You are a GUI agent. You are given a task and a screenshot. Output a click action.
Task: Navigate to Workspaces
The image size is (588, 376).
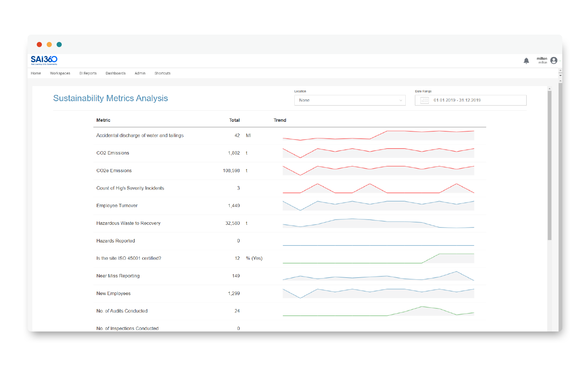pos(60,73)
